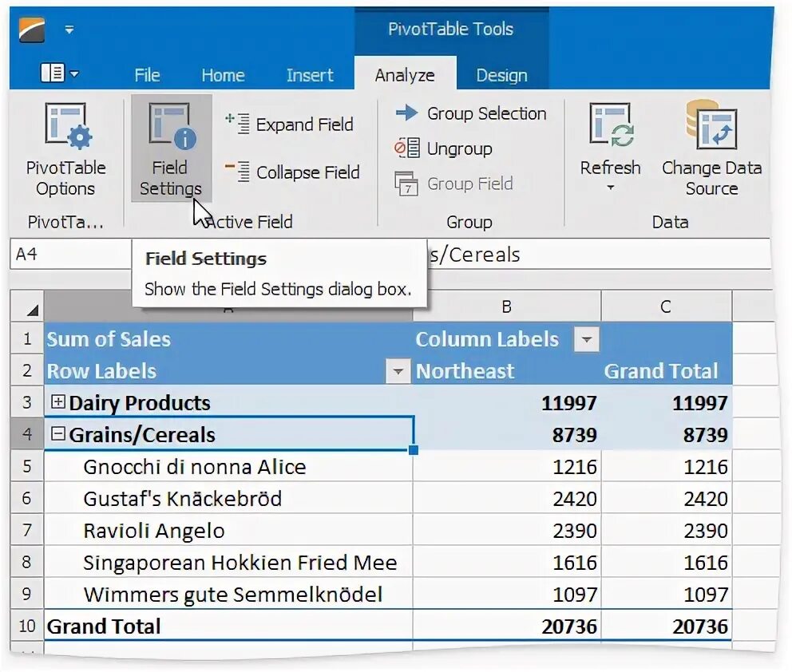This screenshot has height=672, width=792.
Task: Open the File menu
Action: click(147, 75)
